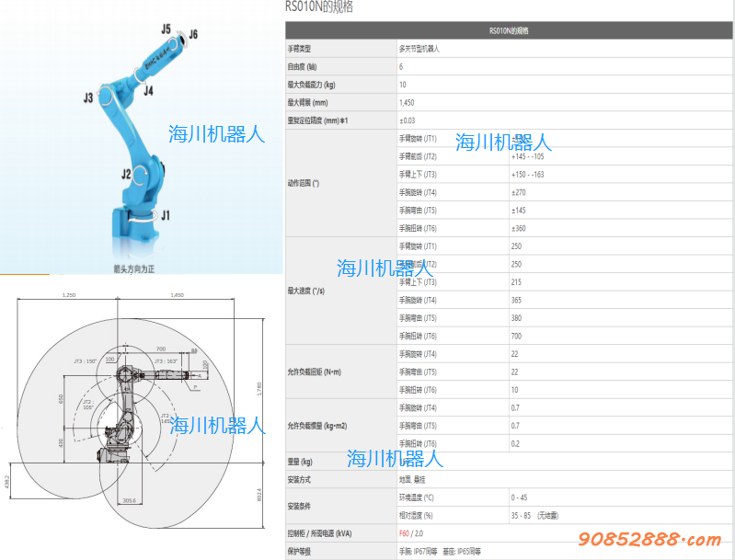This screenshot has width=735, height=560.
Task: Select the JT3 range '+150 - -163'
Action: click(x=527, y=175)
